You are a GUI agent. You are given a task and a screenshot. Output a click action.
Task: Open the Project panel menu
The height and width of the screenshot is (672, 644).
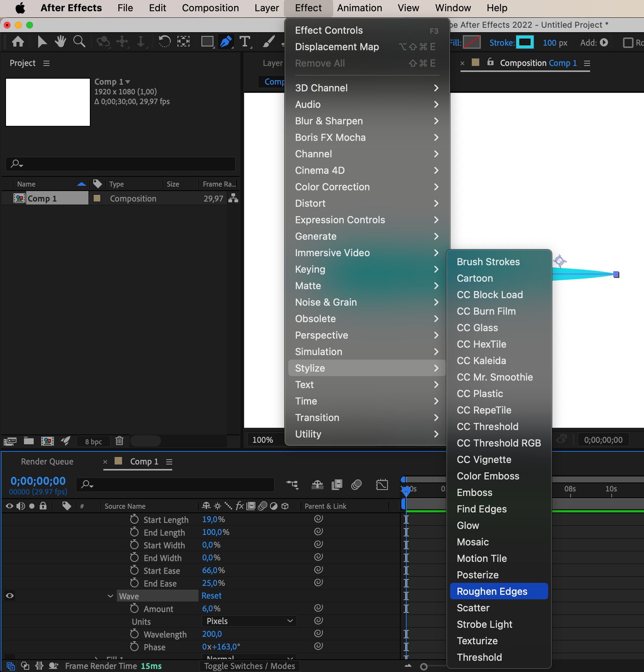(x=46, y=63)
